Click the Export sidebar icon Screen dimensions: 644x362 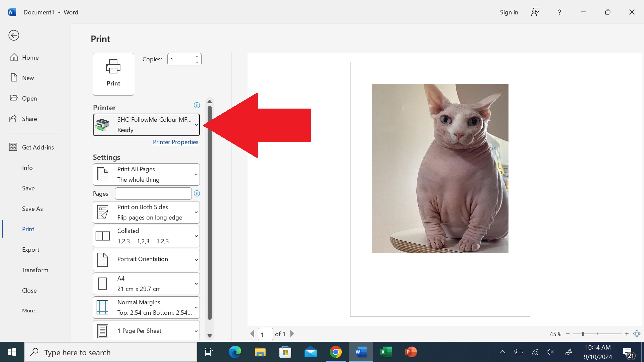[x=31, y=249]
